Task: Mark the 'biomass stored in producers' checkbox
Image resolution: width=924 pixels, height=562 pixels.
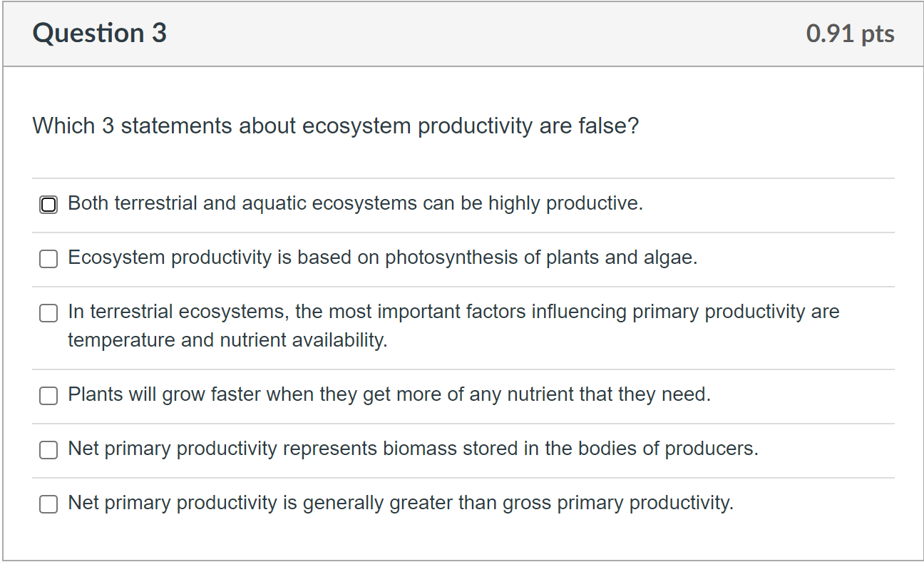Action: (48, 450)
